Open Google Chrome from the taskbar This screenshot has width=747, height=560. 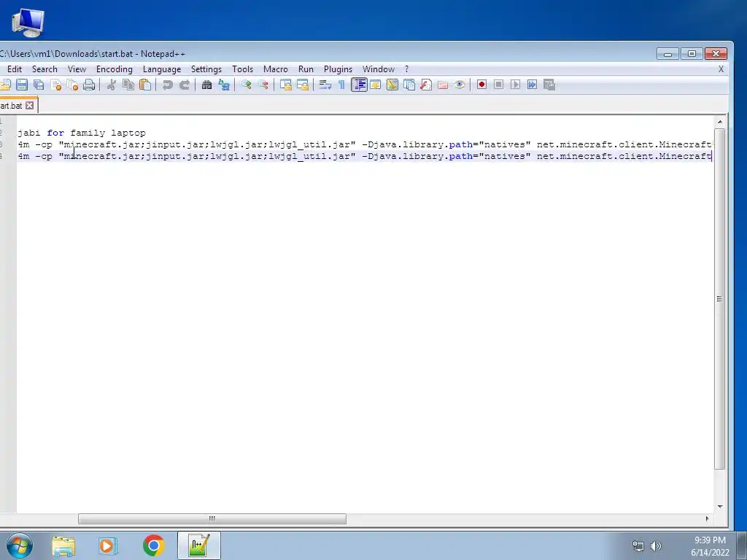[x=153, y=545]
